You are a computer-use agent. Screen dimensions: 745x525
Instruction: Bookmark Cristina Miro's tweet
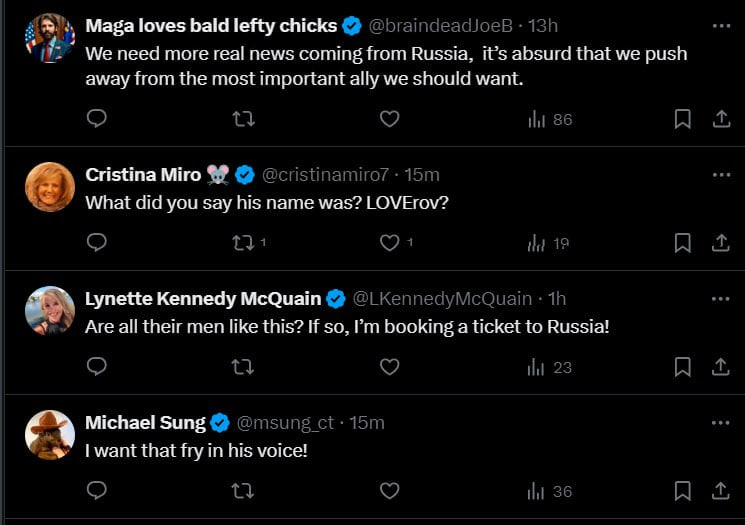click(682, 243)
